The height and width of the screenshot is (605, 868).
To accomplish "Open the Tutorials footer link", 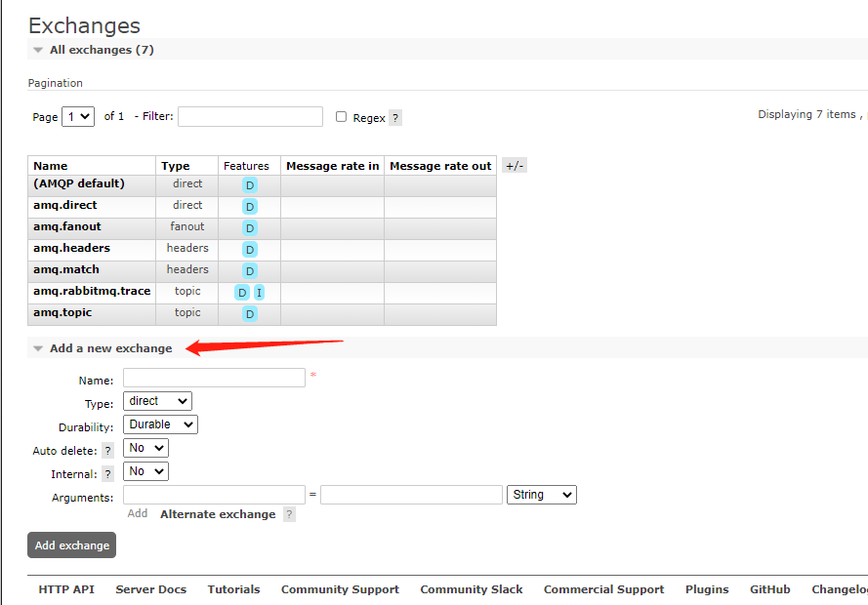I will pyautogui.click(x=233, y=589).
